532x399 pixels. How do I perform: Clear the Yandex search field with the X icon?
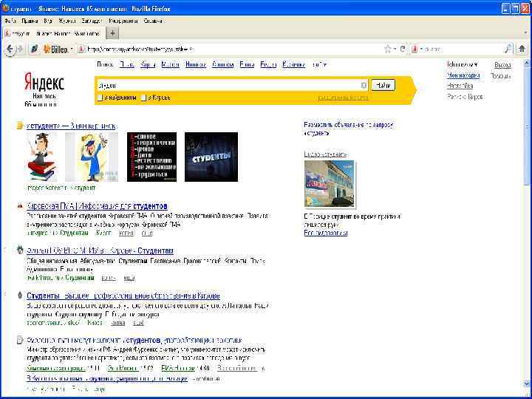(x=364, y=86)
